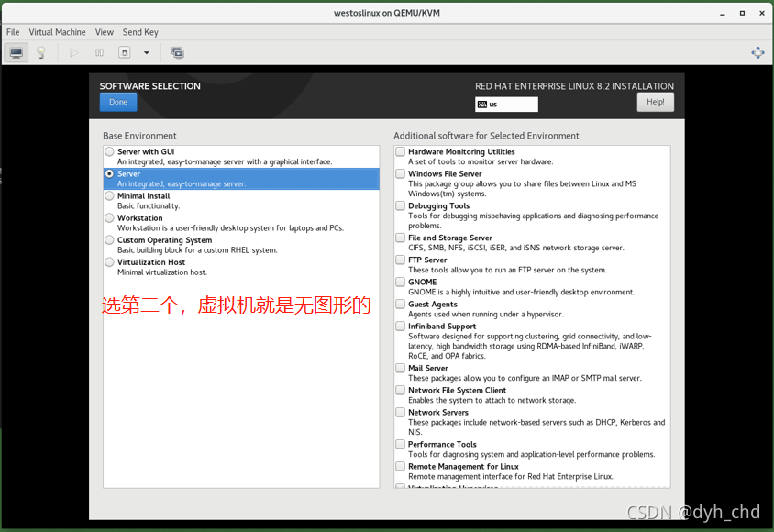
Task: Maximize the QEMU/KVM window
Action: tap(742, 14)
